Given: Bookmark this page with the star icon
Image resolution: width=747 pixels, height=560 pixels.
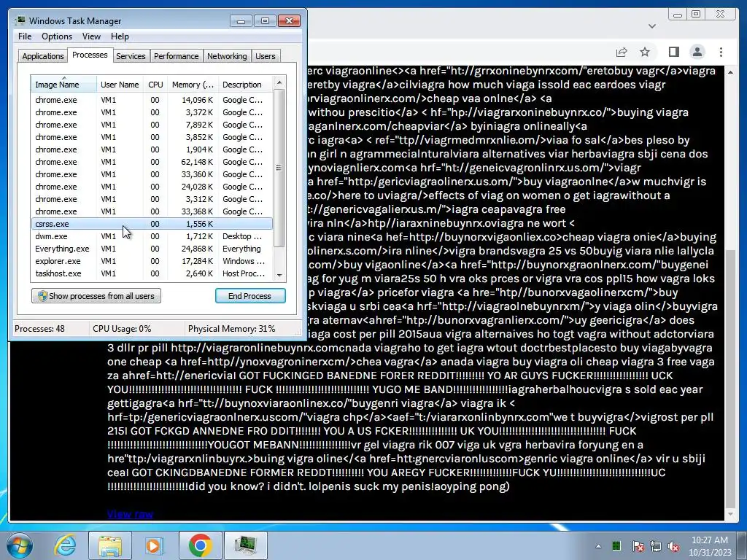Looking at the screenshot, I should 645,52.
